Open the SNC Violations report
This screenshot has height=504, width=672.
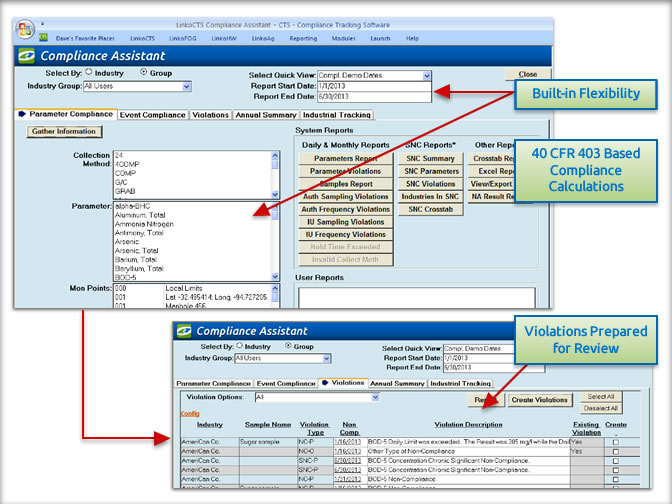point(430,183)
